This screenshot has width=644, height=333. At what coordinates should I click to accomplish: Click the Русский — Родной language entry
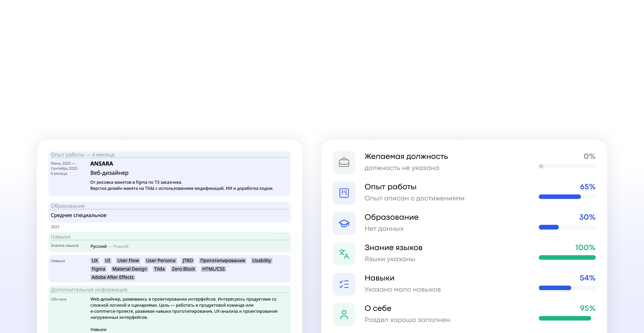110,246
